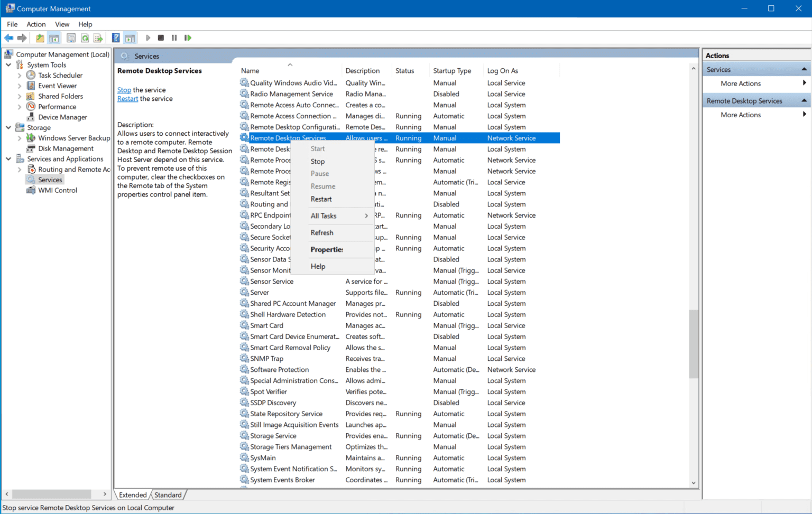Click the Restart service toolbar icon
Screen dimensions: 812x514
point(188,38)
